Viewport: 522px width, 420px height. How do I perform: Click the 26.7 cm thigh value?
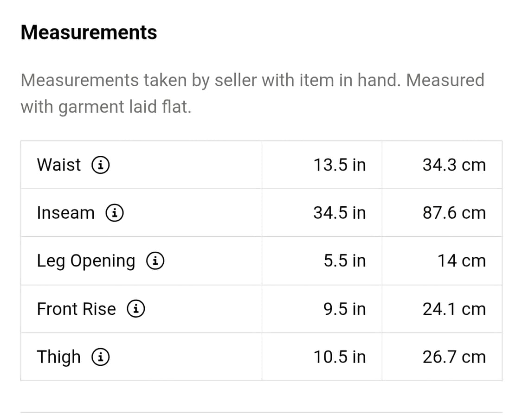pyautogui.click(x=454, y=357)
